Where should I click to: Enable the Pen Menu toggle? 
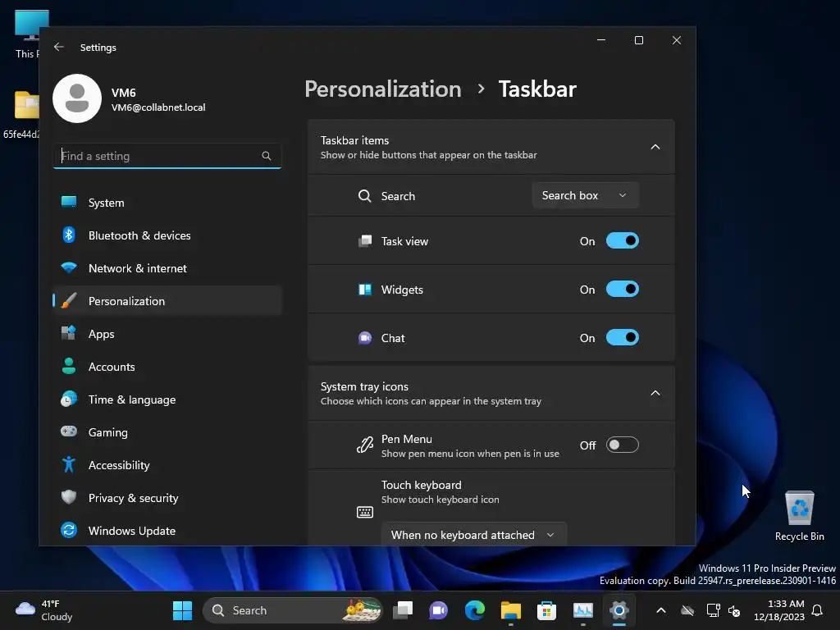pos(622,445)
